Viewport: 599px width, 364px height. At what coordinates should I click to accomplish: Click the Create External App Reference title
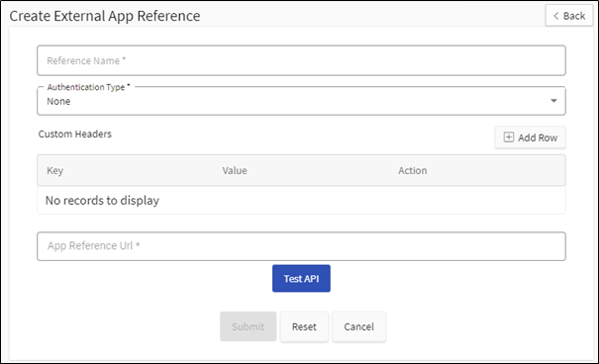pyautogui.click(x=105, y=16)
